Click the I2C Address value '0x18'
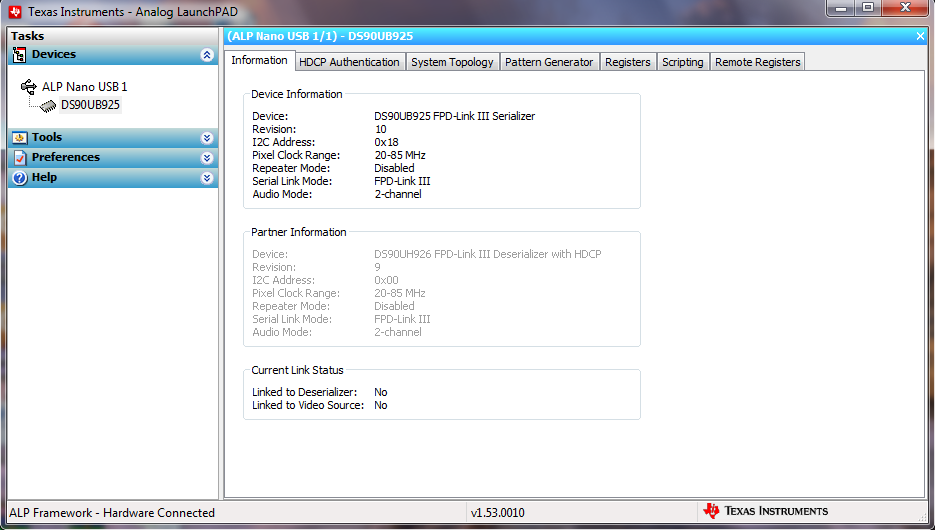Viewport: 935px width, 530px height. click(386, 142)
